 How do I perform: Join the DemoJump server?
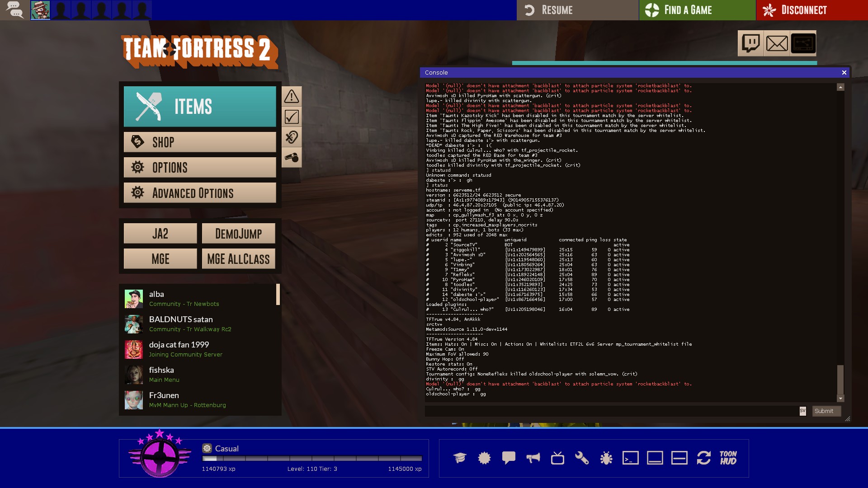pos(238,234)
